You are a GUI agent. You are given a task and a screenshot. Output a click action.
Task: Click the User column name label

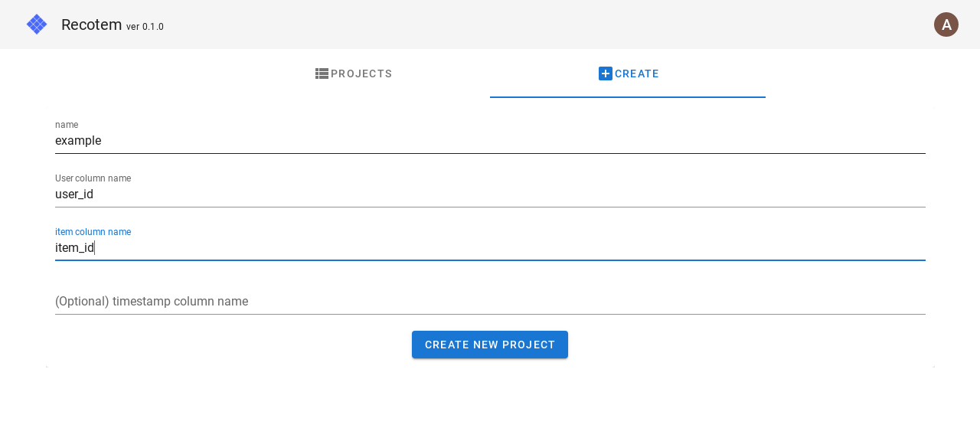pyautogui.click(x=93, y=178)
